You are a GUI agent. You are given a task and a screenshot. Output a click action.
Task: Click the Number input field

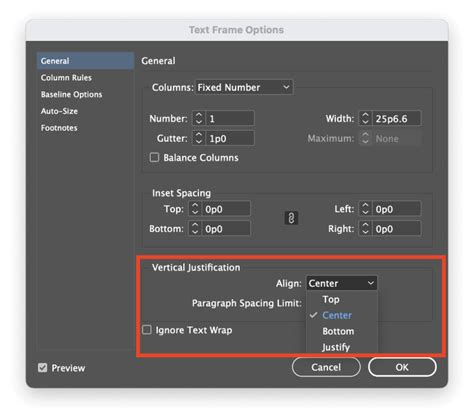coord(230,118)
